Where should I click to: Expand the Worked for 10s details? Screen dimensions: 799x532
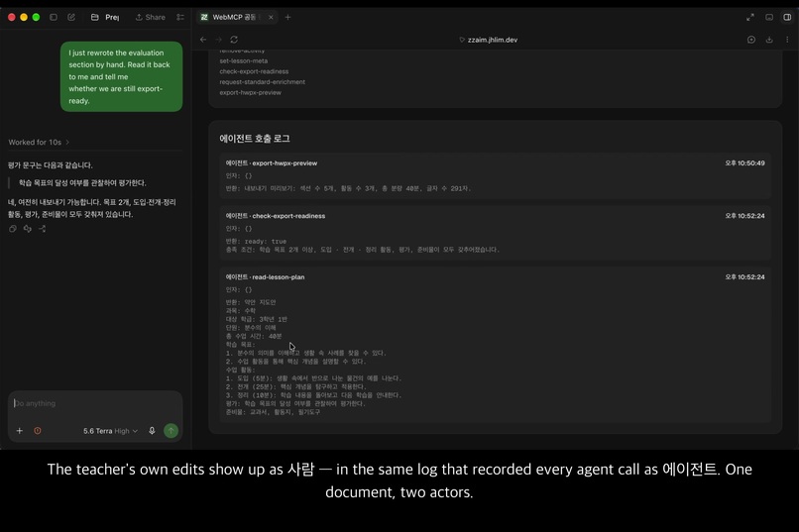[39, 142]
